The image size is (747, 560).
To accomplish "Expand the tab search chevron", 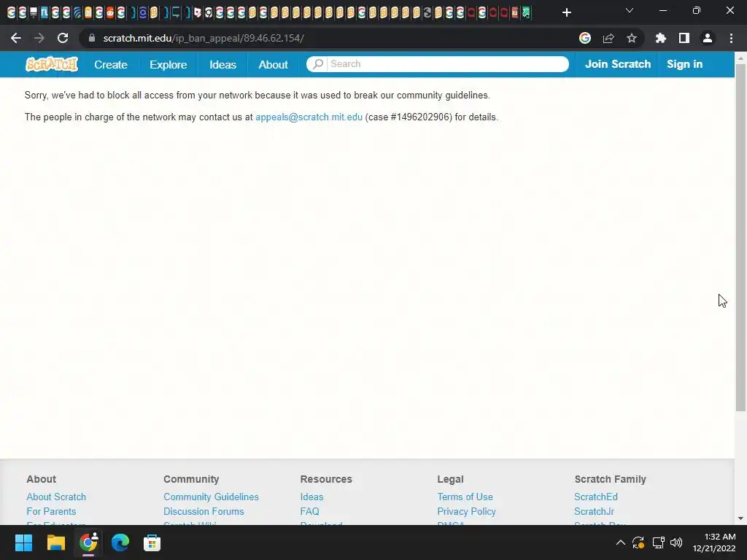I will (630, 10).
